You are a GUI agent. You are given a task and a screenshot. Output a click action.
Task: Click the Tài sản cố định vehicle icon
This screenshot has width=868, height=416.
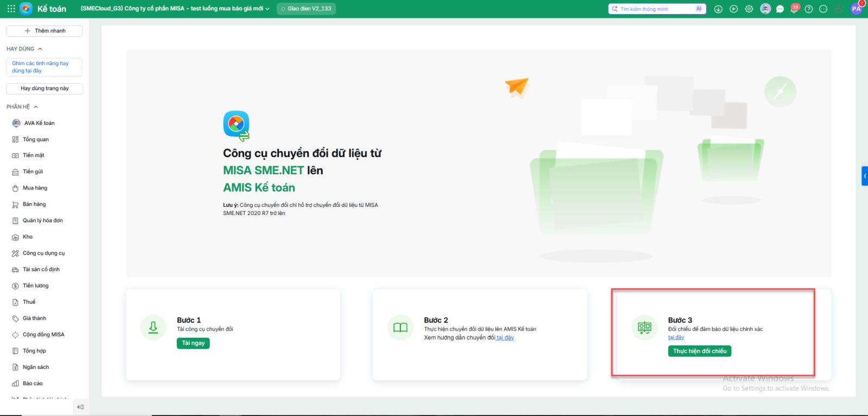coord(15,270)
